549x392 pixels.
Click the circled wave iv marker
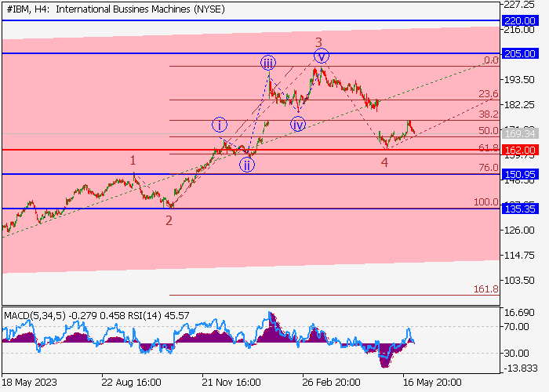298,125
